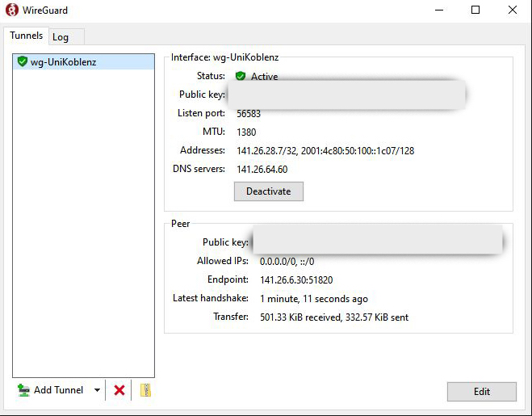Click the transfer statistics text
This screenshot has width=532, height=416.
(x=334, y=317)
